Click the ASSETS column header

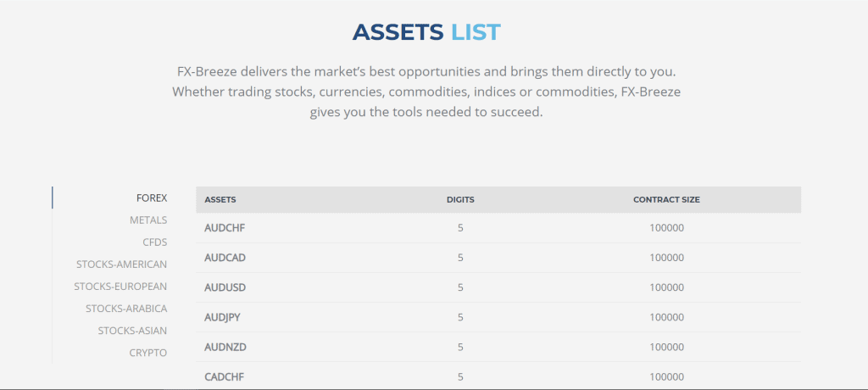pos(220,200)
